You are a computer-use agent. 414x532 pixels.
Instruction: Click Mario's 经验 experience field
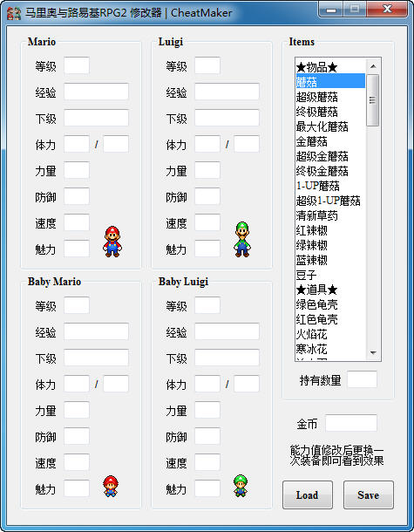click(96, 92)
